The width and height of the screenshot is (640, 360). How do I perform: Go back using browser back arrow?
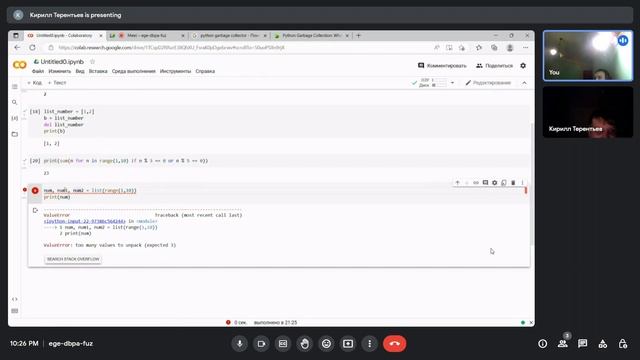click(x=17, y=47)
